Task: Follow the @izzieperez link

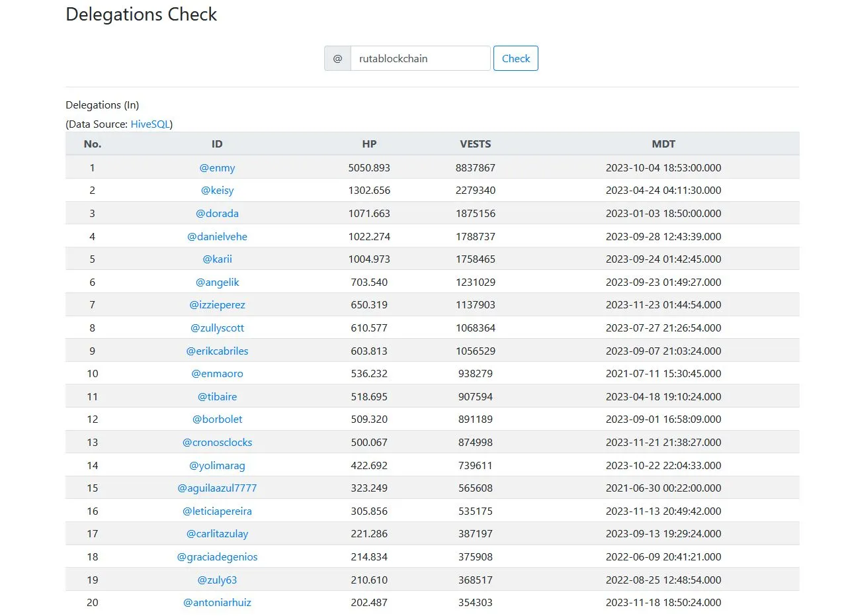Action: tap(217, 305)
